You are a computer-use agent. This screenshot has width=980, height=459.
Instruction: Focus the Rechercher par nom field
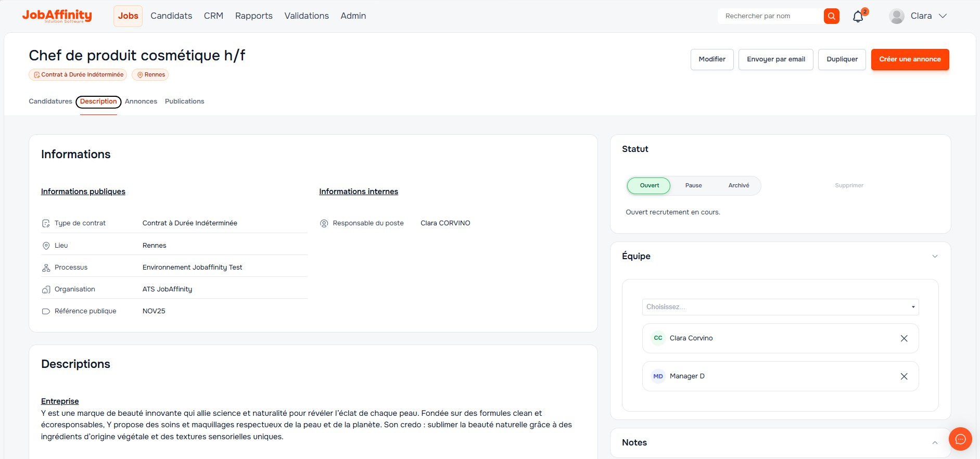tap(770, 16)
